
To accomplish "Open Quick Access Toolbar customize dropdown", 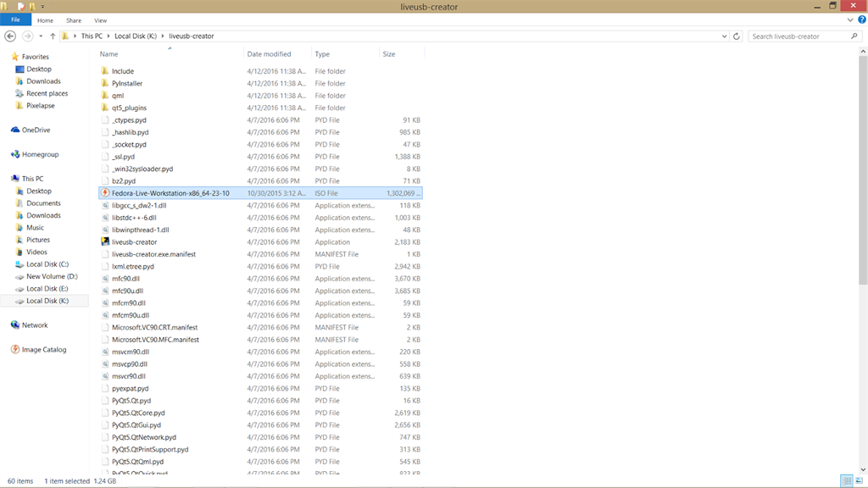I will point(42,7).
